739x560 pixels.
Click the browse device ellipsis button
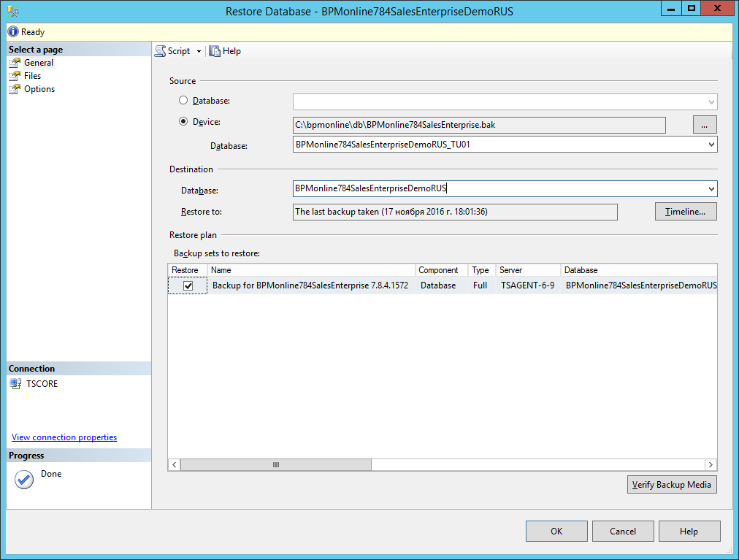[x=704, y=125]
